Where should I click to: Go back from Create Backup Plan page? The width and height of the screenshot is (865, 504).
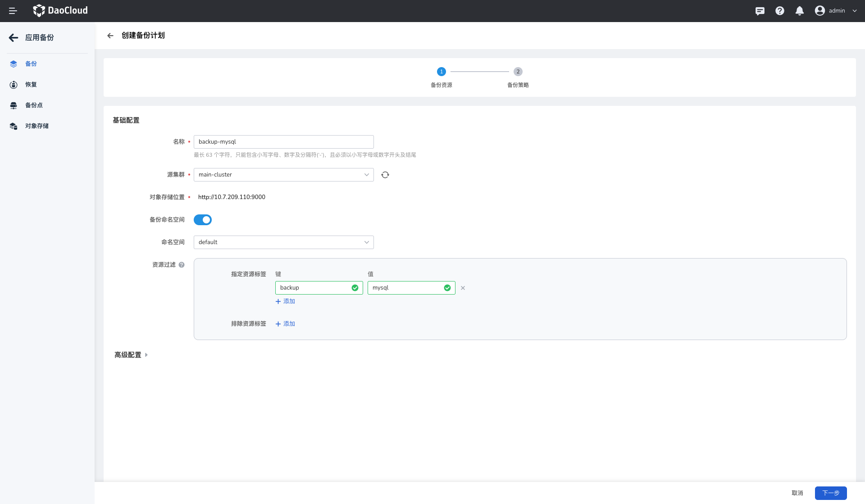click(110, 36)
